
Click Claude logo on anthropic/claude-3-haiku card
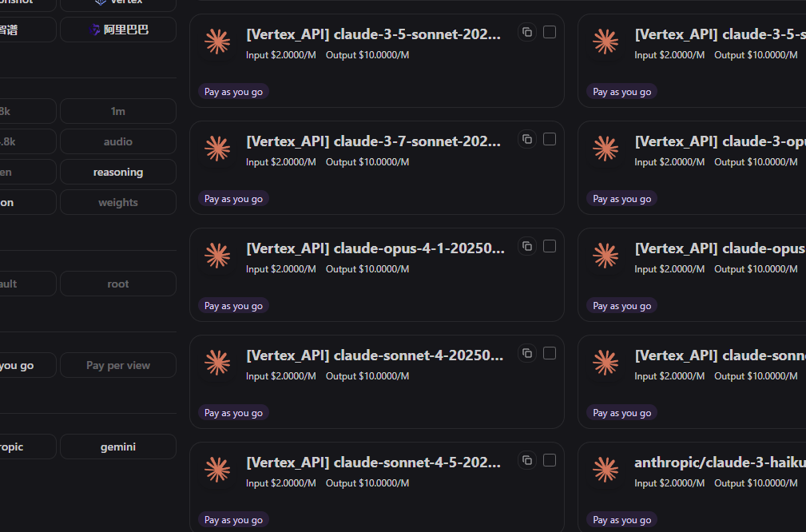point(605,469)
